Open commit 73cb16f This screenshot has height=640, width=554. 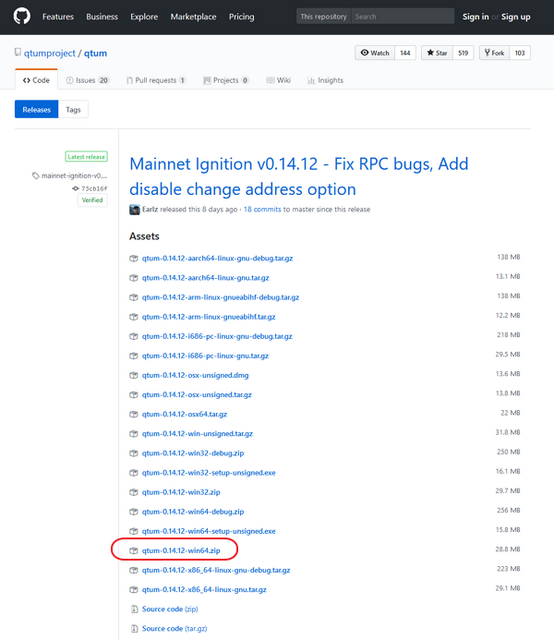click(x=90, y=189)
